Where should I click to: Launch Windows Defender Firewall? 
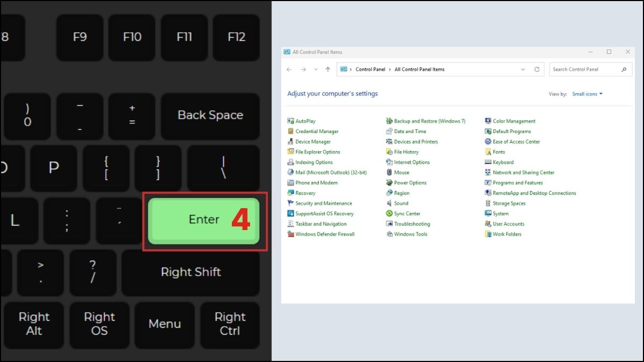325,234
